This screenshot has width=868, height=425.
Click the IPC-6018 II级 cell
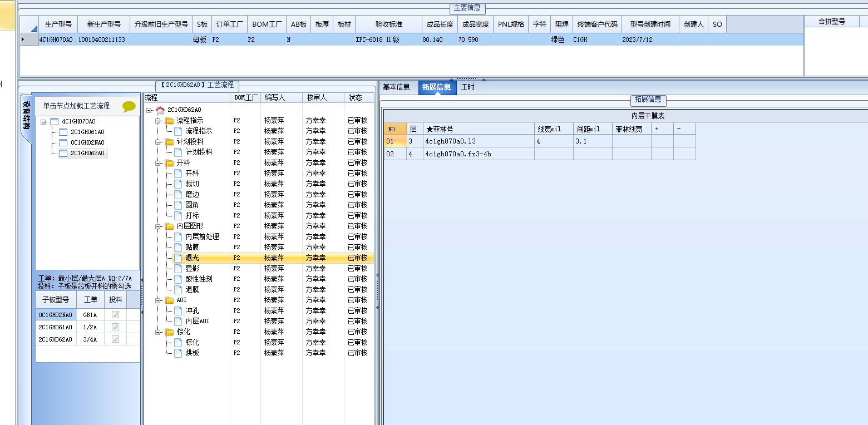(389, 39)
